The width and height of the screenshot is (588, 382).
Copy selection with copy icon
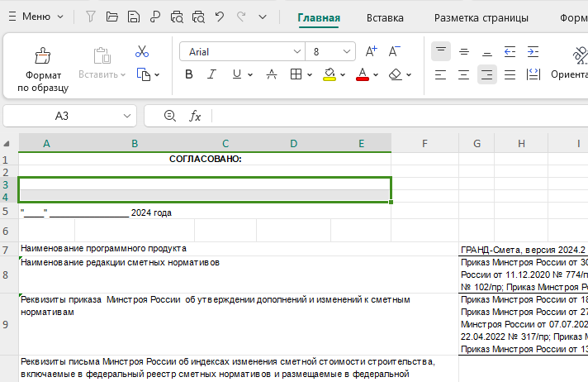(143, 74)
